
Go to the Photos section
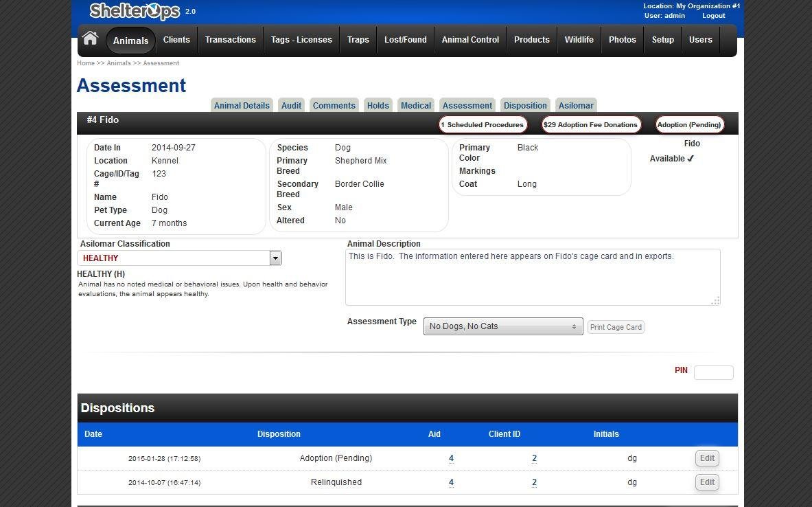(622, 39)
